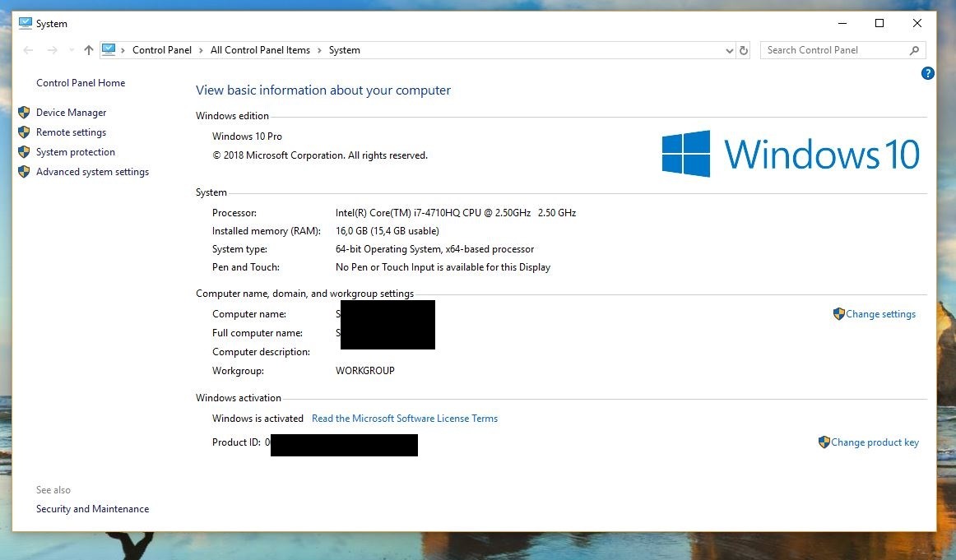956x560 pixels.
Task: Select All Control Panel Items breadcrumb
Action: click(260, 50)
